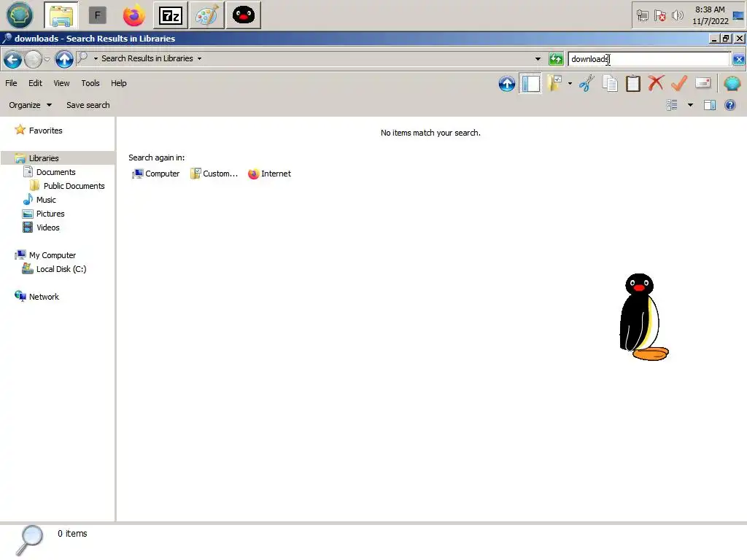
Task: Search again in Computer
Action: coord(156,174)
